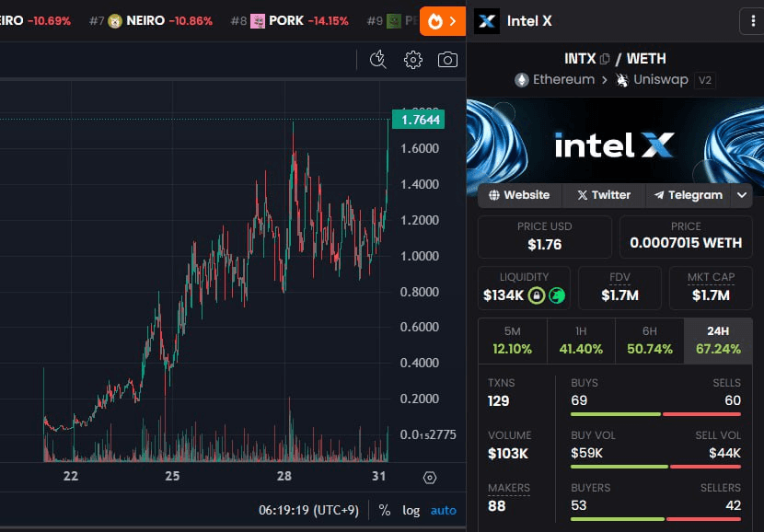The image size is (764, 532).
Task: Toggle auto scale on the chart
Action: click(x=443, y=510)
